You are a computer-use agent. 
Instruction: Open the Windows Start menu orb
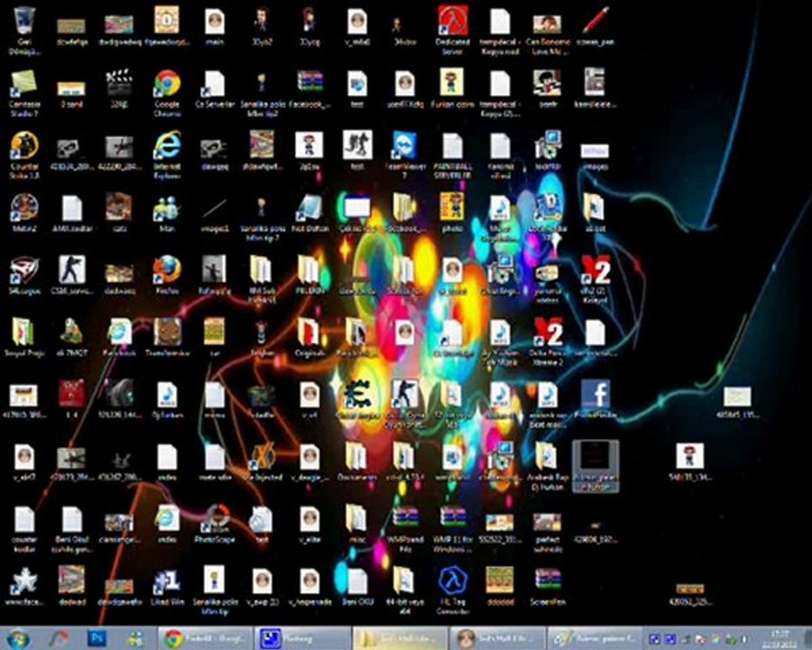[16, 638]
